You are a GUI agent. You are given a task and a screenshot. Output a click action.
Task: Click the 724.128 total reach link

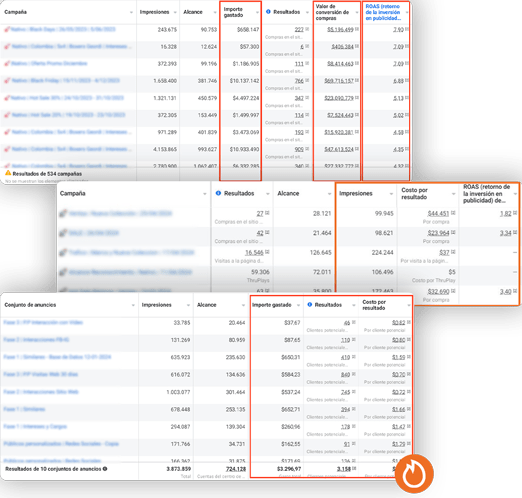(x=236, y=469)
